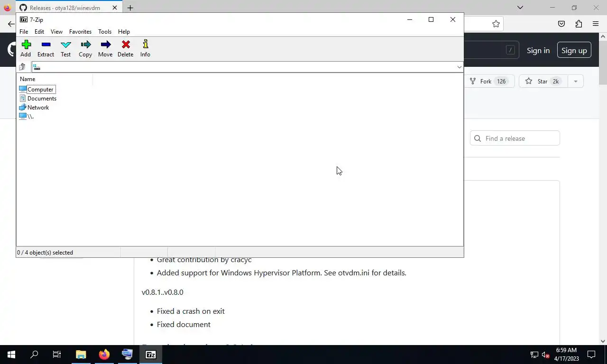Image resolution: width=607 pixels, height=364 pixels.
Task: Go up one folder level in 7-Zip
Action: coord(22,67)
